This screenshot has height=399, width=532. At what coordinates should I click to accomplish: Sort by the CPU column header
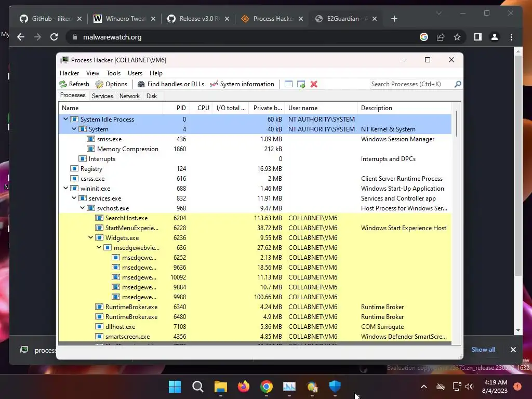click(201, 108)
